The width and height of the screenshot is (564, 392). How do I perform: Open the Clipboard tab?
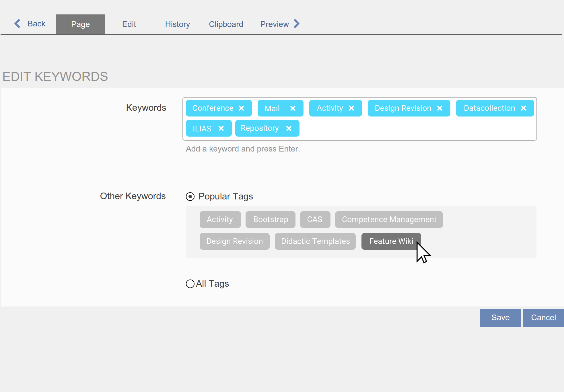tap(226, 24)
